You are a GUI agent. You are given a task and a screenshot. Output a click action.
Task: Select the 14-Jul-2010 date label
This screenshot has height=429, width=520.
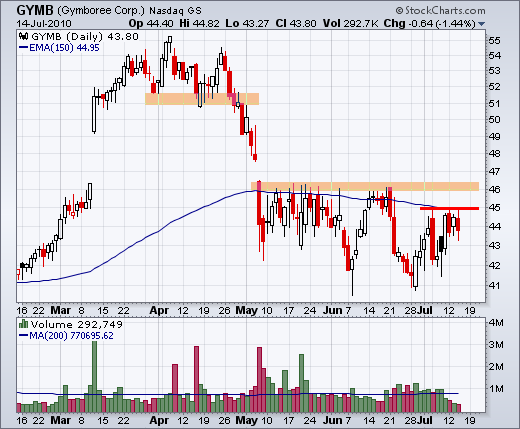[x=44, y=24]
